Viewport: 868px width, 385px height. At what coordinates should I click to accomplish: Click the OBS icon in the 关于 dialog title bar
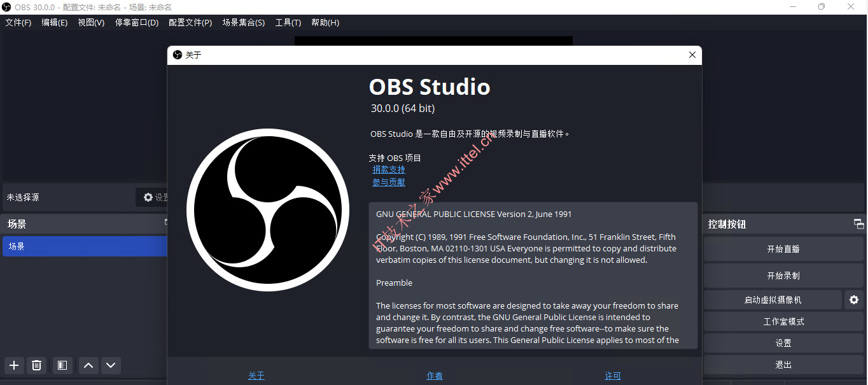(178, 55)
